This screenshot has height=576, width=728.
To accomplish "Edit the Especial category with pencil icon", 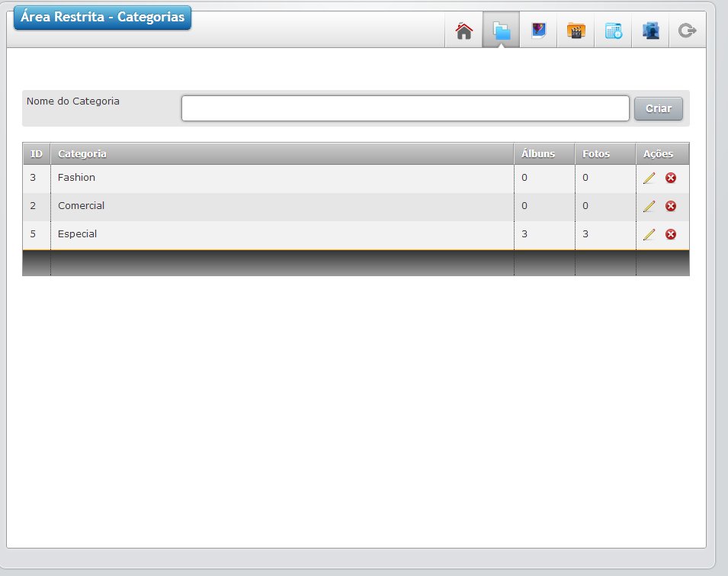I will 649,234.
